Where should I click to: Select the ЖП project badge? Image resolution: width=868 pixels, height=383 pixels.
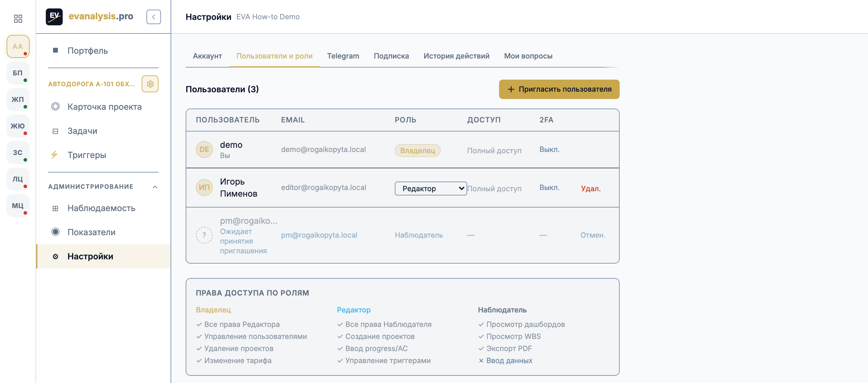(18, 100)
